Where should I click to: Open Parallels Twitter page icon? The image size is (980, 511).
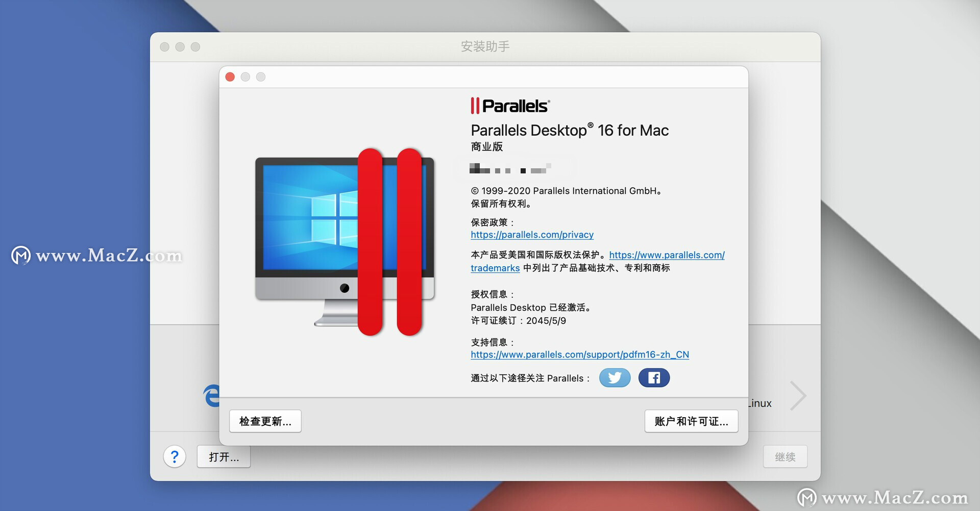[615, 378]
